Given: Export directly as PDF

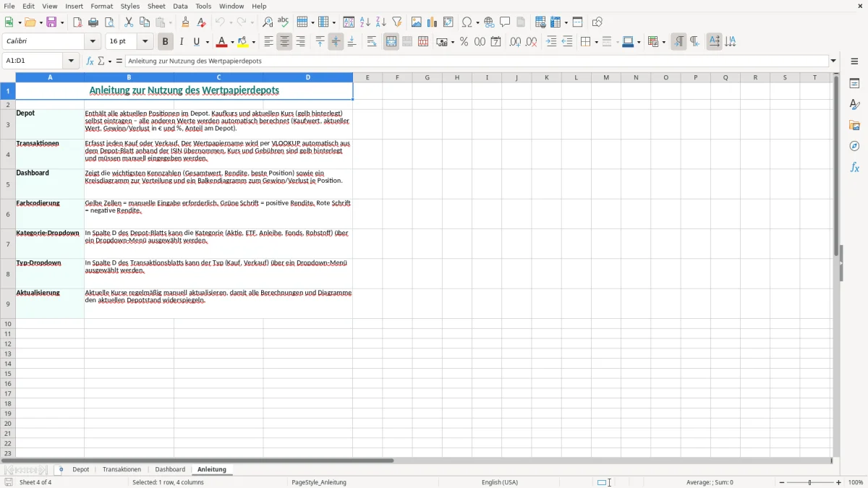Looking at the screenshot, I should pos(77,22).
